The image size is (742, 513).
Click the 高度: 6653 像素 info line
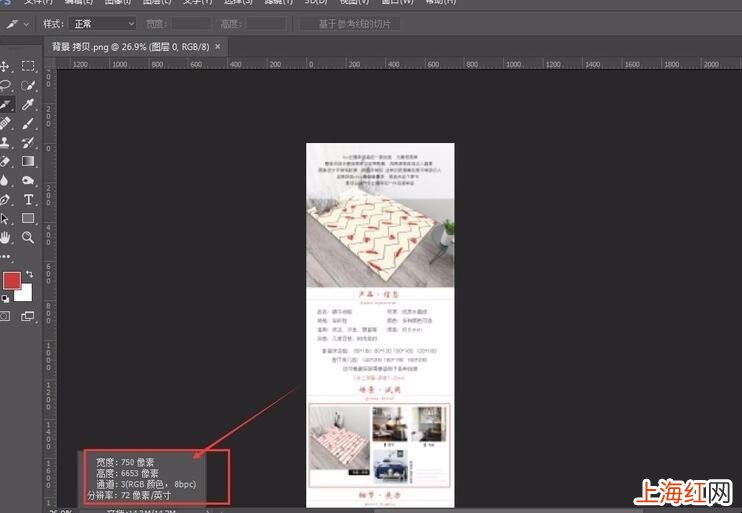pyautogui.click(x=127, y=473)
